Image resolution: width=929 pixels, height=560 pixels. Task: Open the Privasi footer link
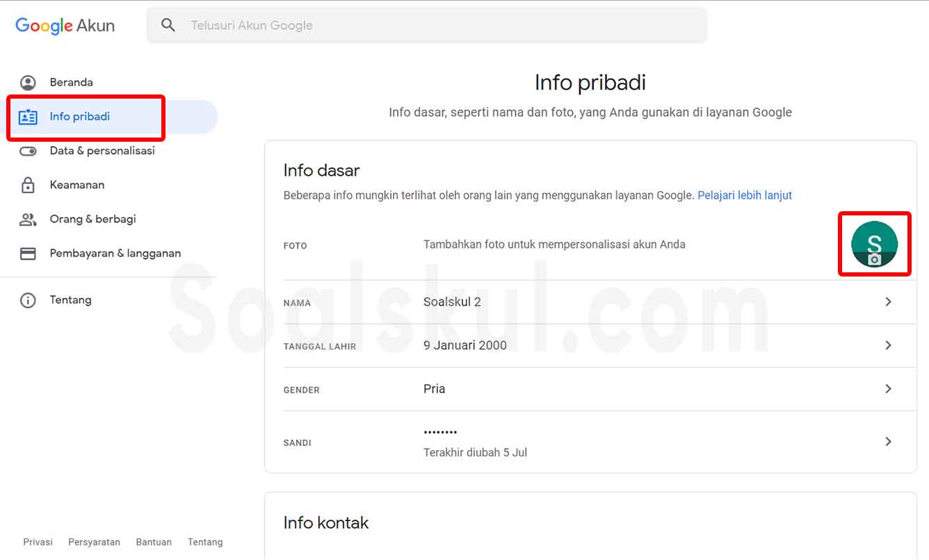click(38, 542)
